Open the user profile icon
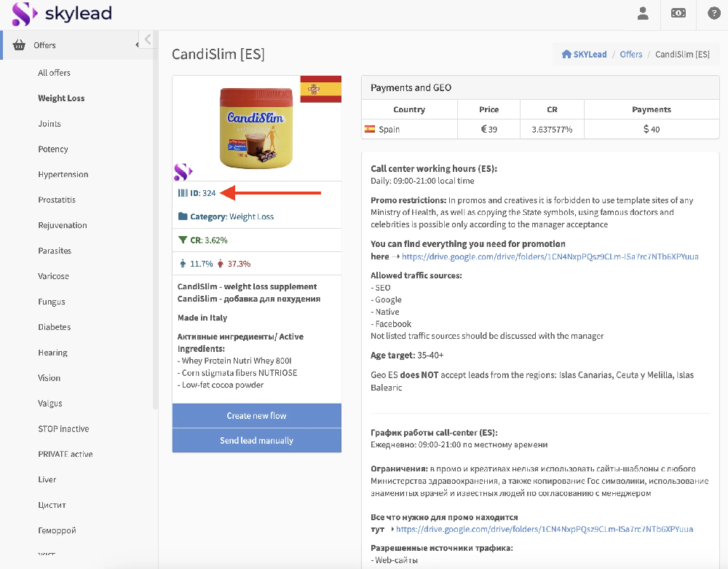 643,13
